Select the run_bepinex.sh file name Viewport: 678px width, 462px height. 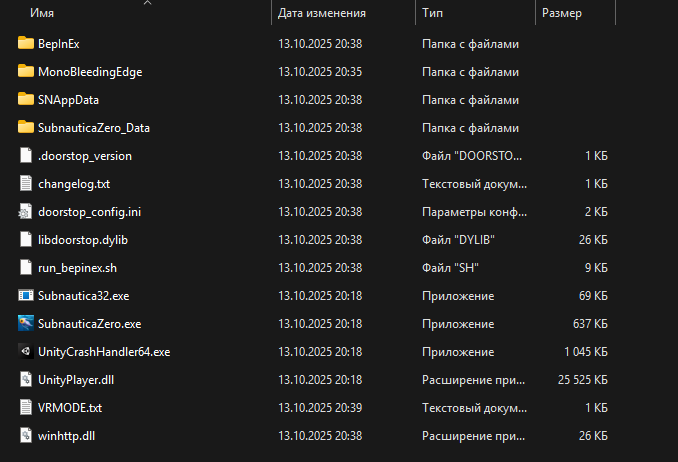coord(78,268)
